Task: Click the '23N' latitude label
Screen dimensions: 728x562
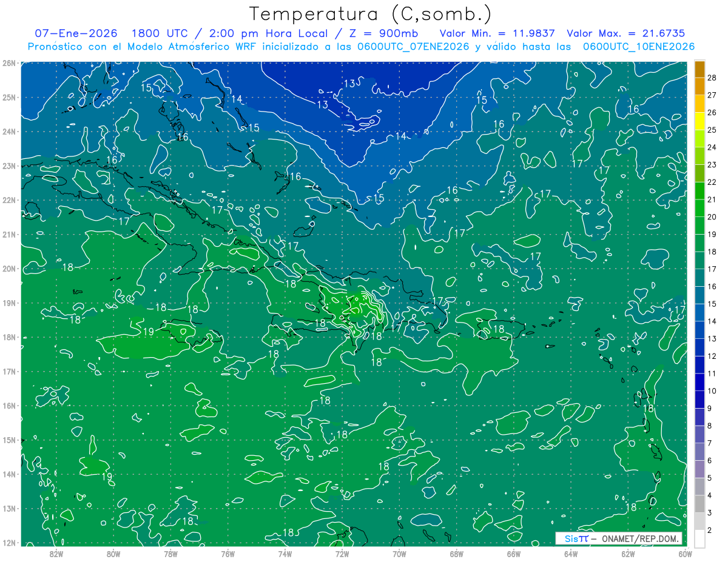Action: tap(9, 166)
